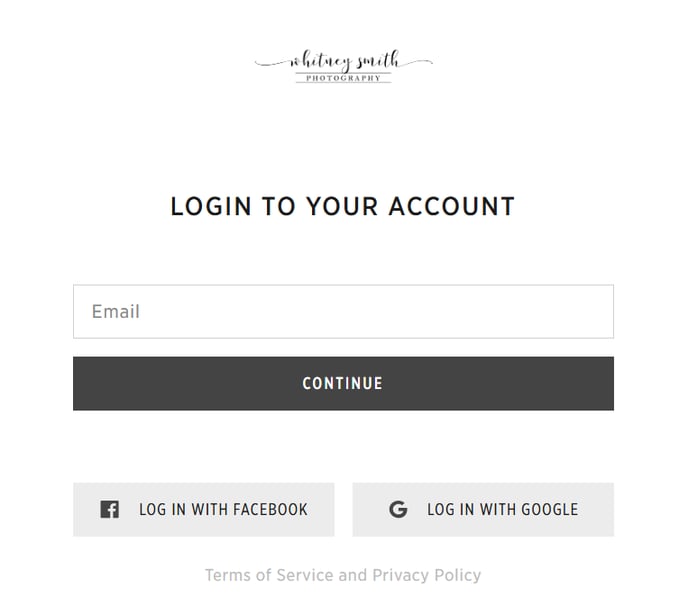This screenshot has width=688, height=606.
Task: Click the Google G icon
Action: click(398, 509)
